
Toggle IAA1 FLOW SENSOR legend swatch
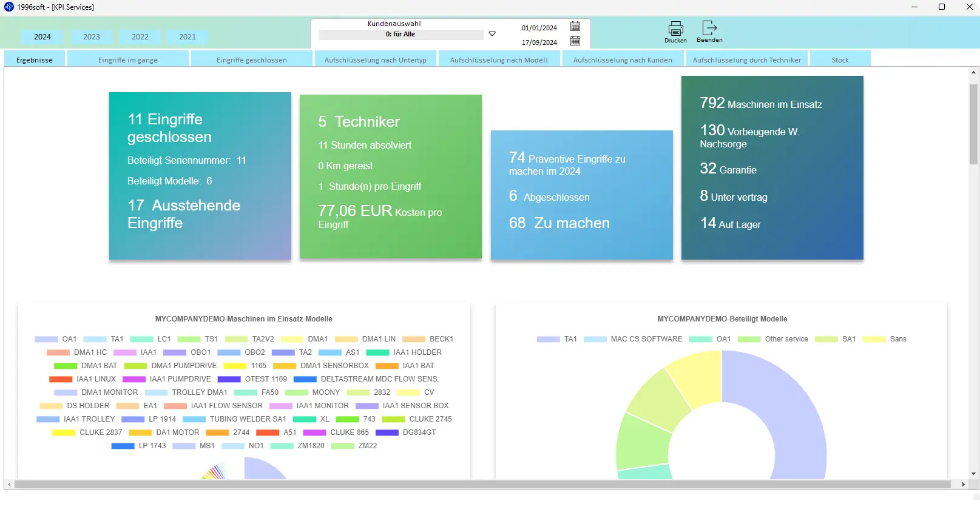click(x=175, y=406)
